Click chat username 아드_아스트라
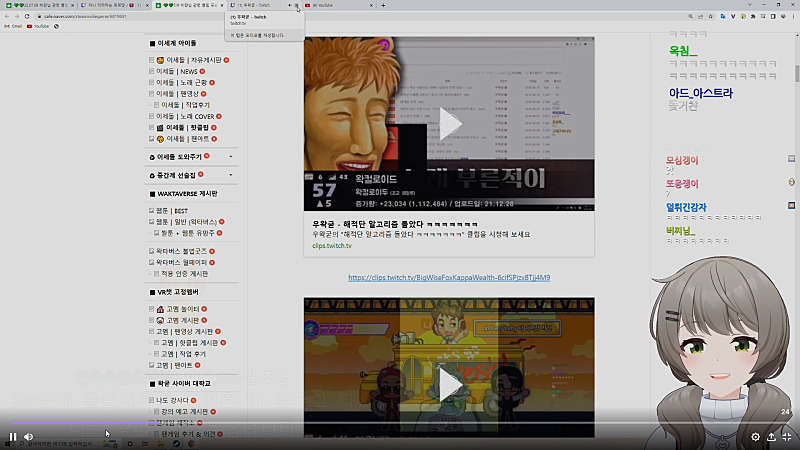The width and height of the screenshot is (800, 450). tap(701, 93)
